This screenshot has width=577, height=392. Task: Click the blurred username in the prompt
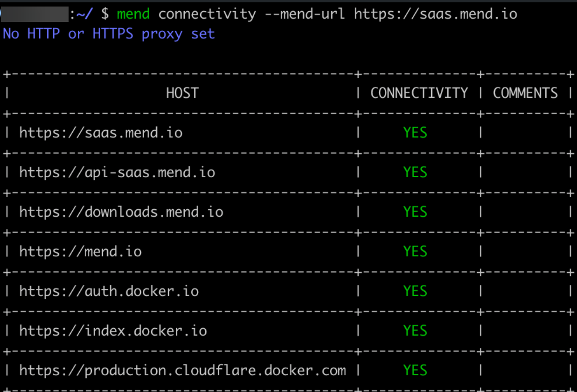(x=35, y=14)
